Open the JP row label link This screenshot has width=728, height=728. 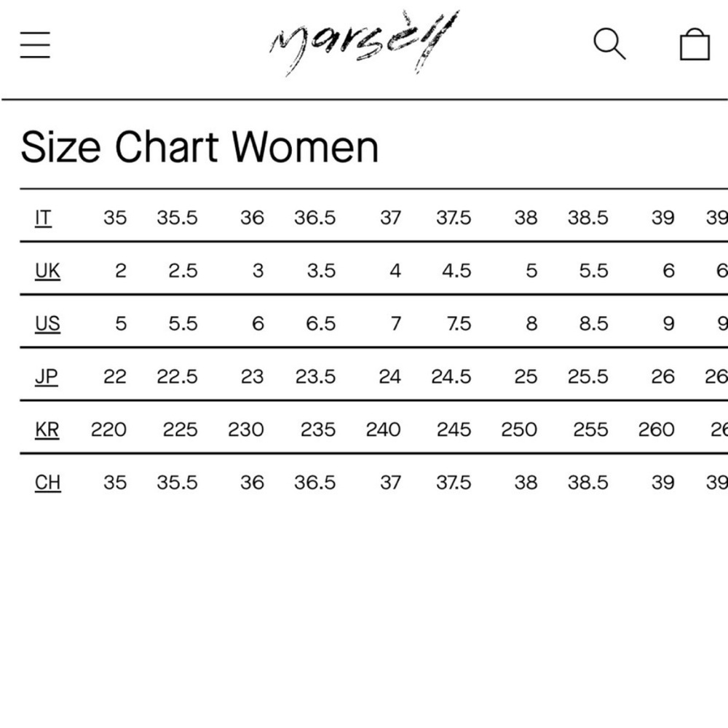click(x=47, y=376)
